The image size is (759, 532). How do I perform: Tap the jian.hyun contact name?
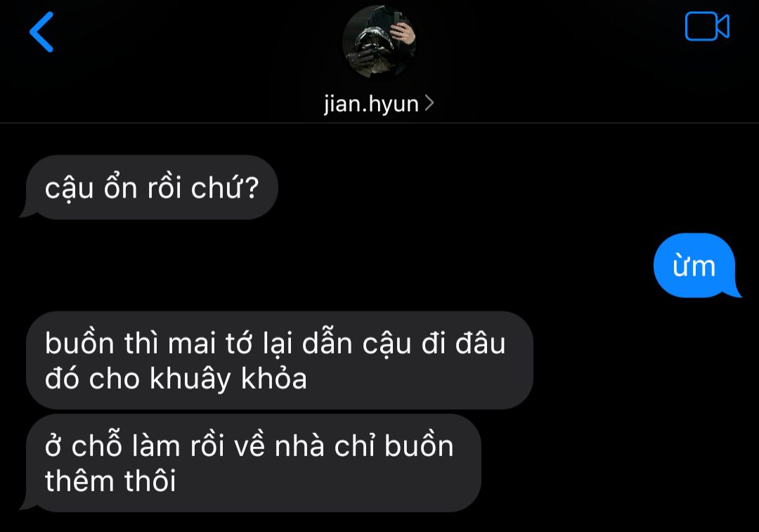click(x=371, y=103)
